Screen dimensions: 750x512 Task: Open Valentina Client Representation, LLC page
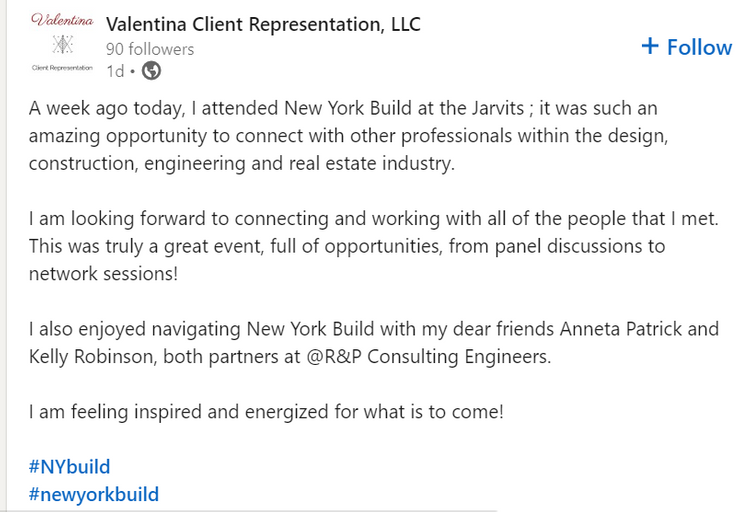tap(264, 24)
